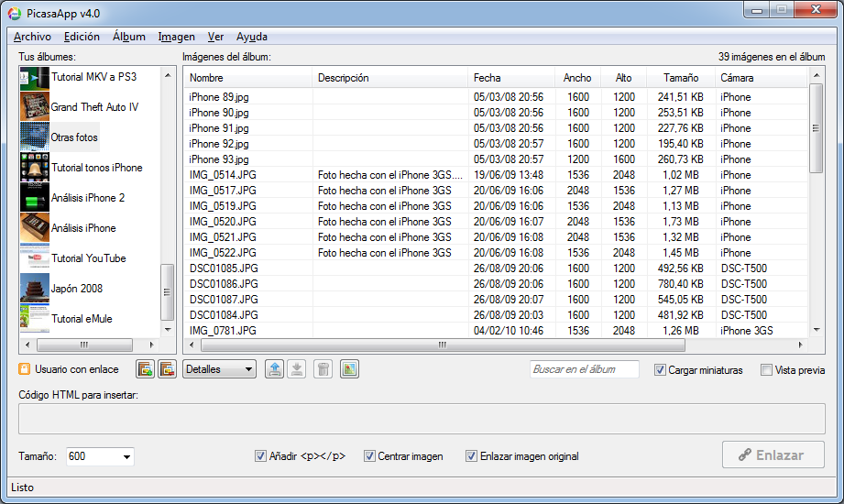Screen dimensions: 844x504
Task: Click the remove album icon button
Action: (168, 369)
